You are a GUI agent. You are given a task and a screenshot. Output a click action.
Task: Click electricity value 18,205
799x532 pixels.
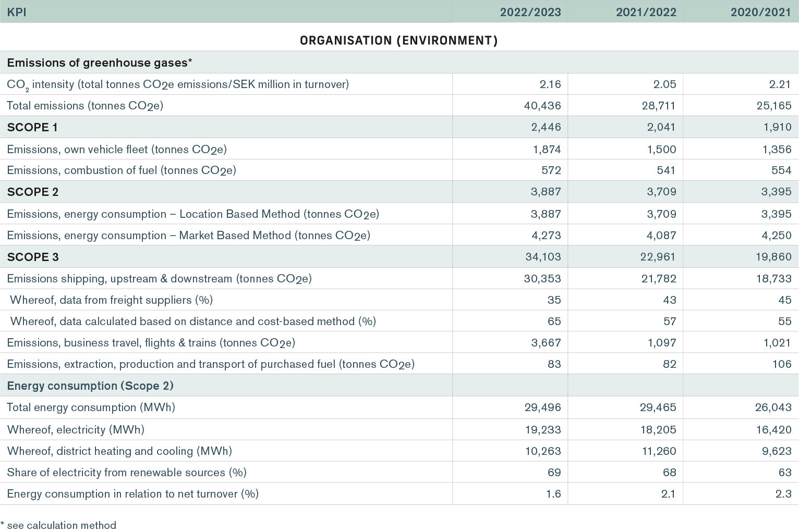tap(659, 430)
